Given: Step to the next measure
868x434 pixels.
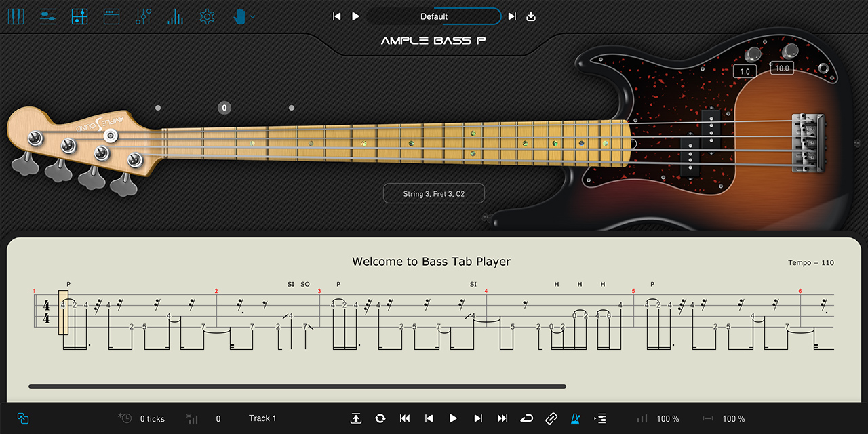Looking at the screenshot, I should 478,418.
